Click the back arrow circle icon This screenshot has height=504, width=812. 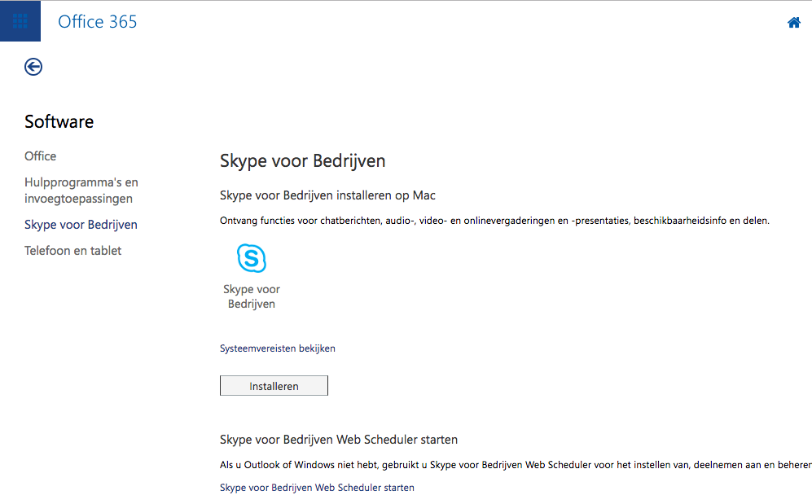[x=33, y=67]
